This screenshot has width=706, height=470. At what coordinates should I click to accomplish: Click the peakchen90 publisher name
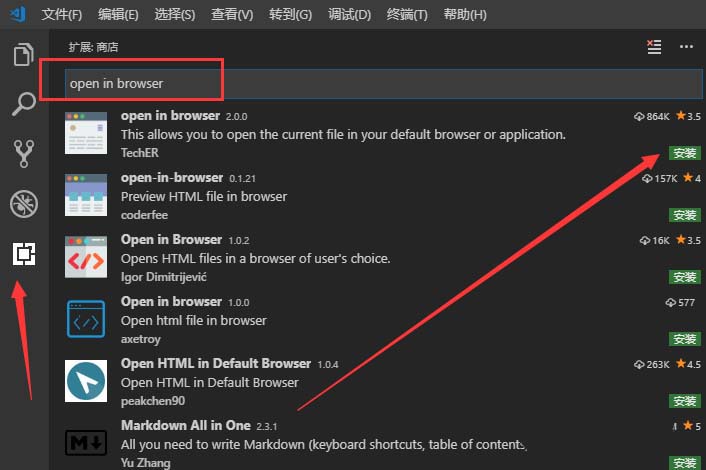tap(153, 401)
